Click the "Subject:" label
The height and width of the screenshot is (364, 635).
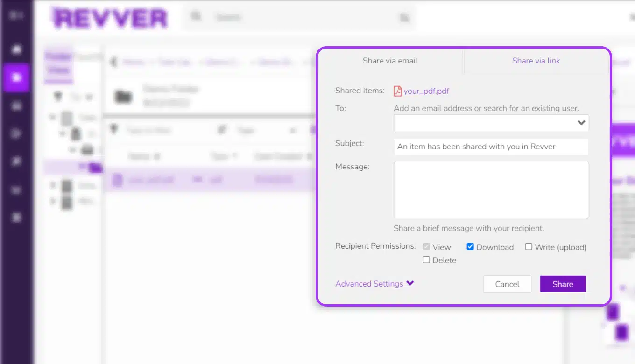[x=349, y=143]
